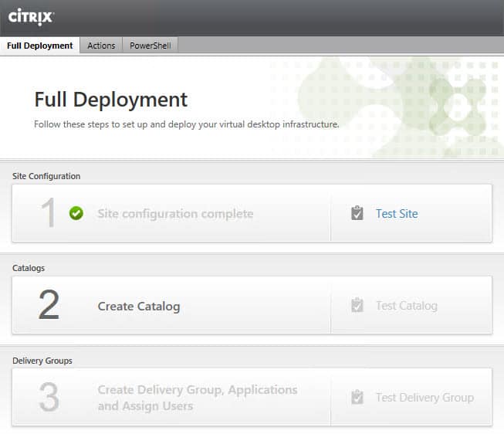Select Create Delivery Group, Applications and Assign Users
The height and width of the screenshot is (434, 504).
[x=198, y=398]
